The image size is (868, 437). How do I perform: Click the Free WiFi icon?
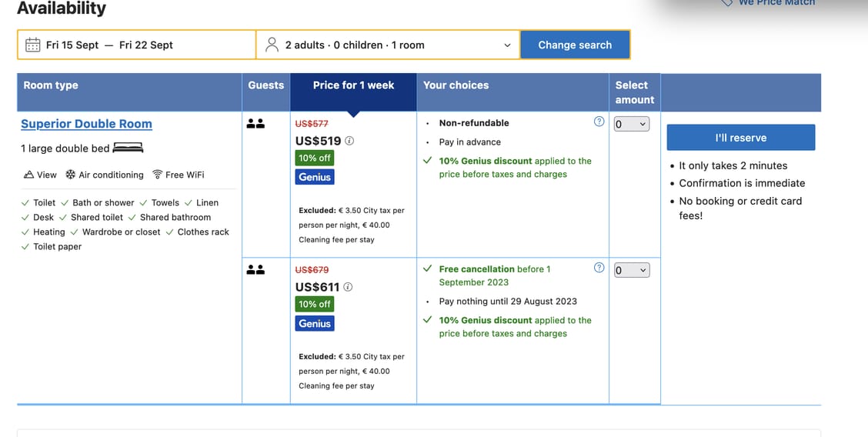(158, 175)
